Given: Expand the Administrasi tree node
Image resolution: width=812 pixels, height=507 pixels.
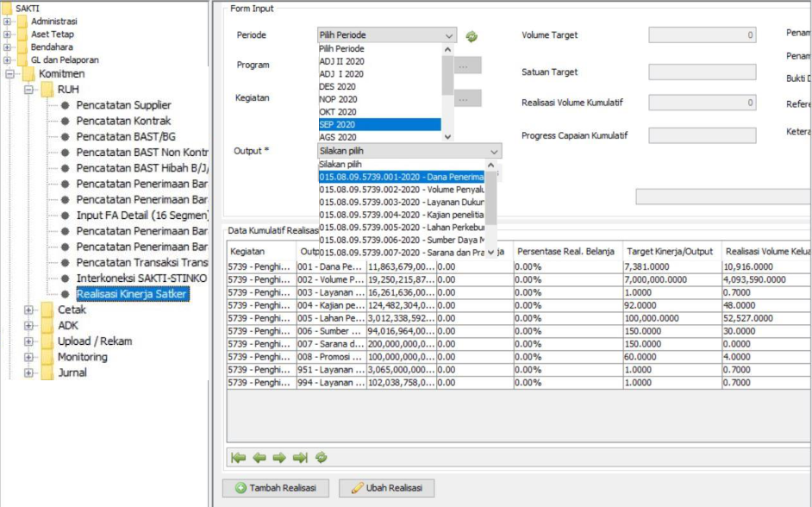Looking at the screenshot, I should 8,22.
